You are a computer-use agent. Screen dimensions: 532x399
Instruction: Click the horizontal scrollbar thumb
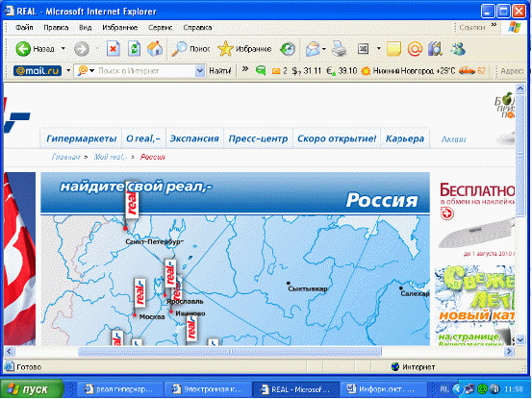point(230,352)
